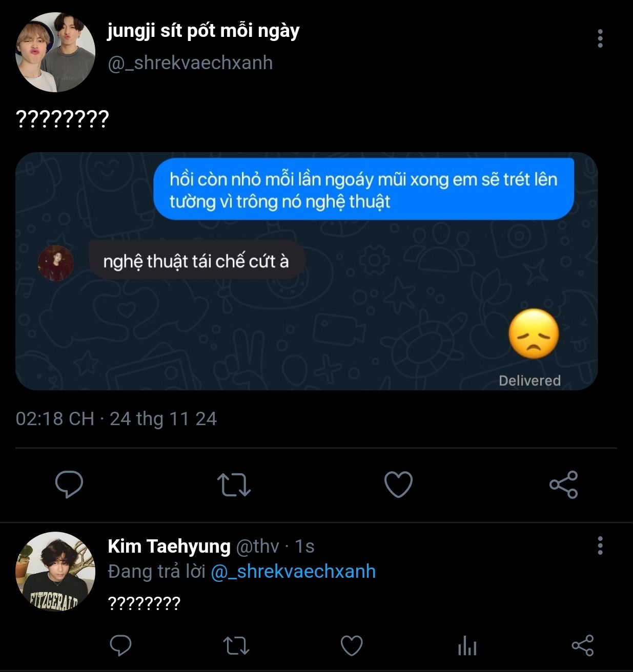The image size is (633, 672).
Task: Retweet Kim Taehyung's reply
Action: pos(236,646)
